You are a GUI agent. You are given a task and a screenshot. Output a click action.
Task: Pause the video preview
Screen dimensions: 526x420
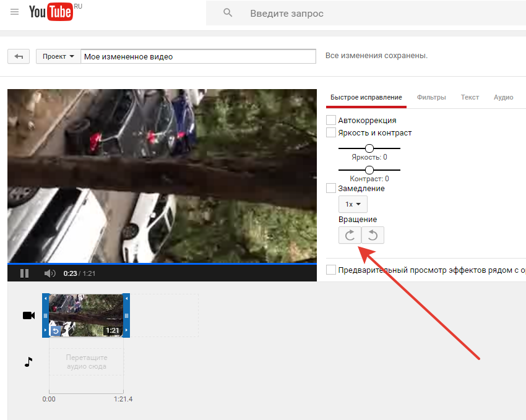(x=25, y=273)
